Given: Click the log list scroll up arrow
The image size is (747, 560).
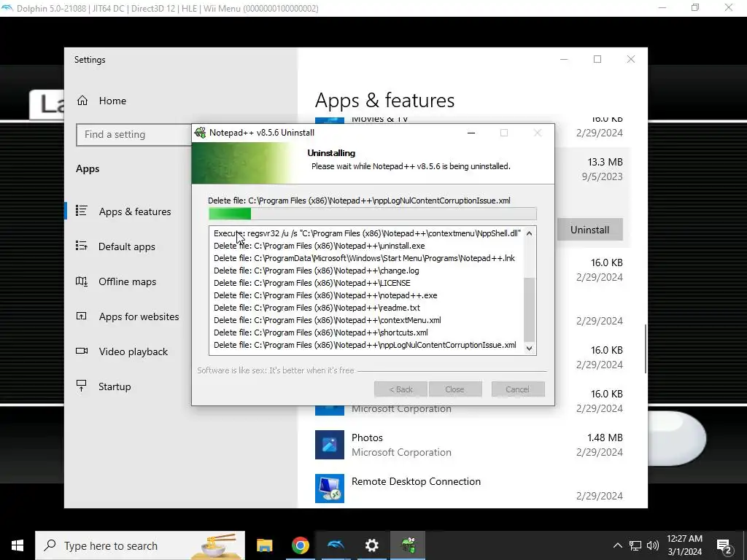Looking at the screenshot, I should (530, 233).
